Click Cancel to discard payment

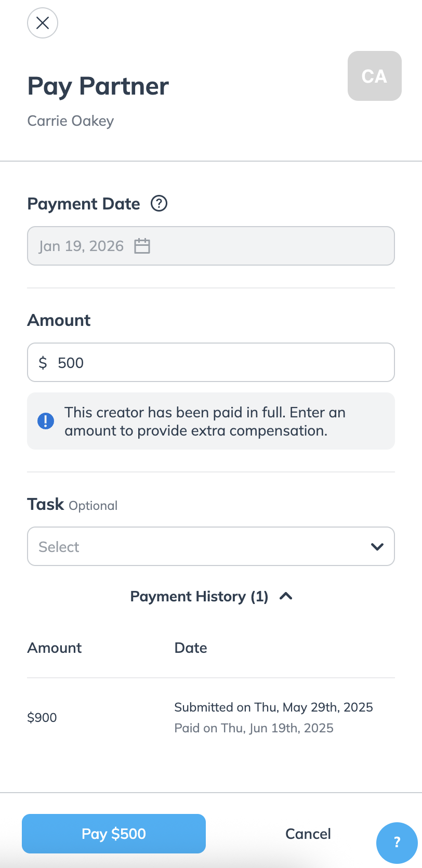(308, 834)
